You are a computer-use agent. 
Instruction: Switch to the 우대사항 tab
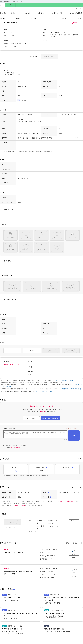pos(33,19)
